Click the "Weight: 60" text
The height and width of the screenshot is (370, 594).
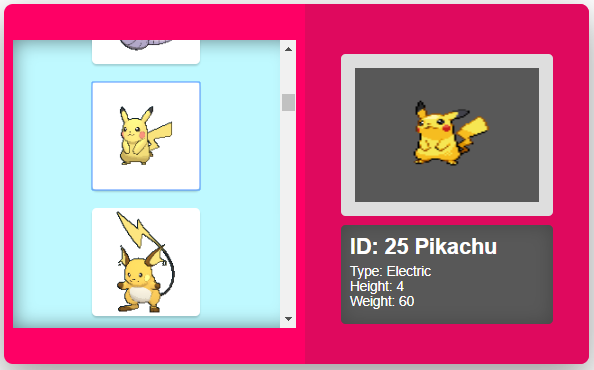(x=382, y=301)
